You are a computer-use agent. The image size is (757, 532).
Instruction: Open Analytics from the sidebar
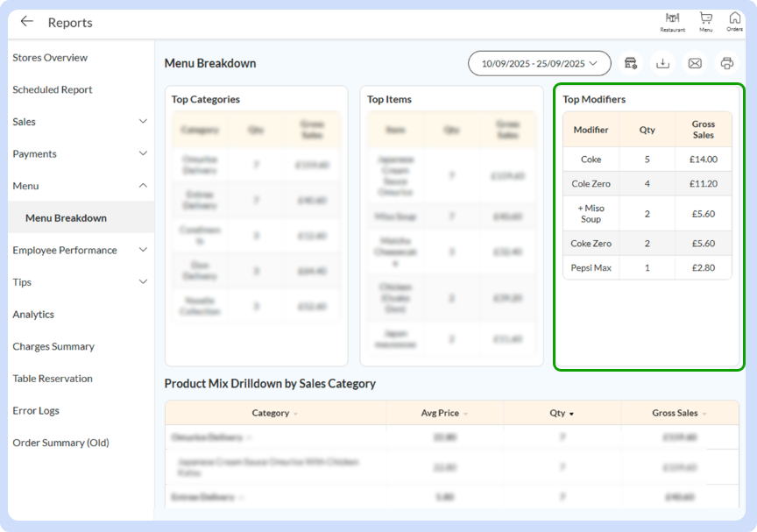pos(33,315)
